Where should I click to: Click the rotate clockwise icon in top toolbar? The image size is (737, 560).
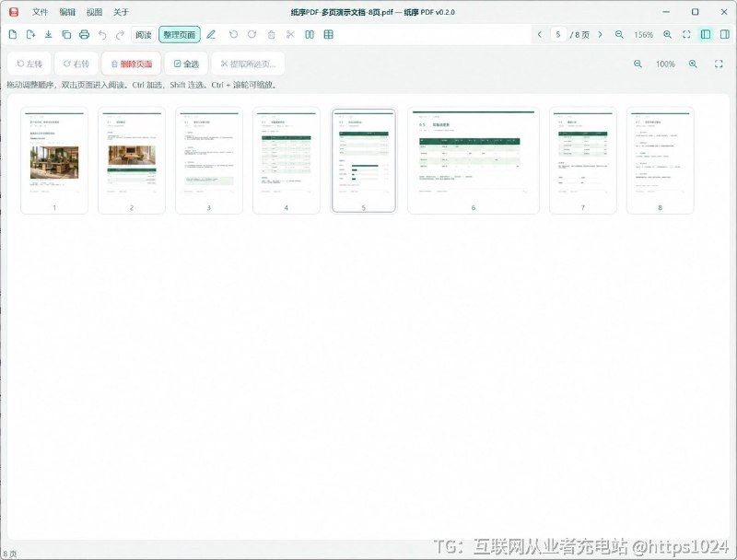tap(252, 34)
